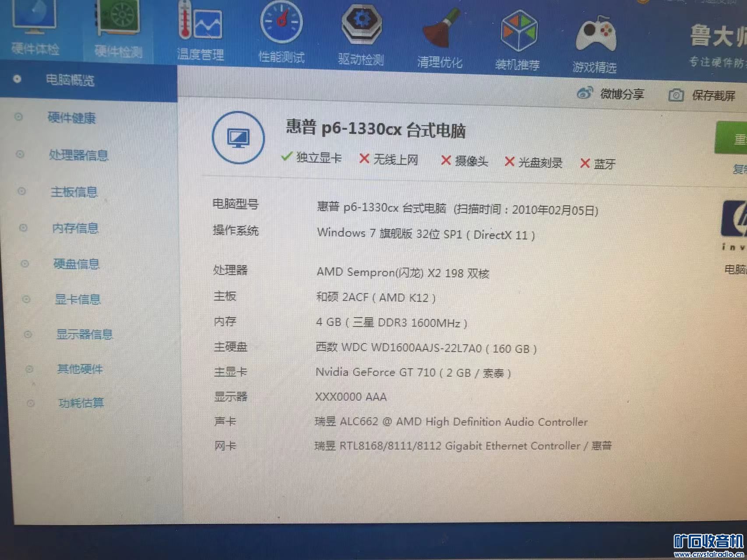Viewport: 747px width, 560px height.
Task: Open the 硬件体检 hardware checkup icon
Action: 35,17
